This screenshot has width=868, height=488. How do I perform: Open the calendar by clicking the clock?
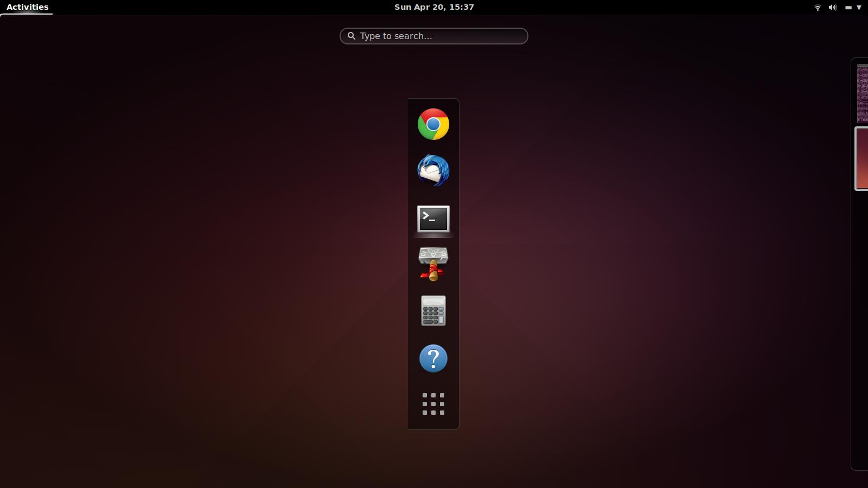[434, 7]
